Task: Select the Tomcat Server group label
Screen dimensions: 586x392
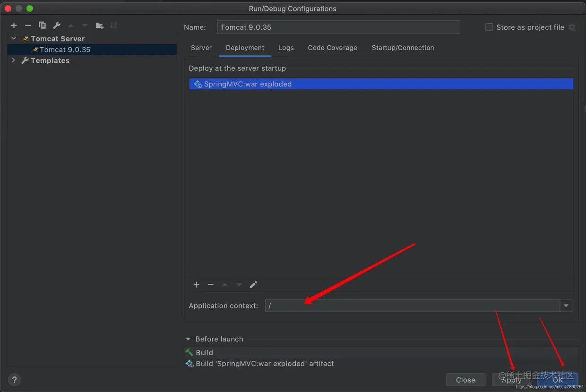Action: (58, 39)
